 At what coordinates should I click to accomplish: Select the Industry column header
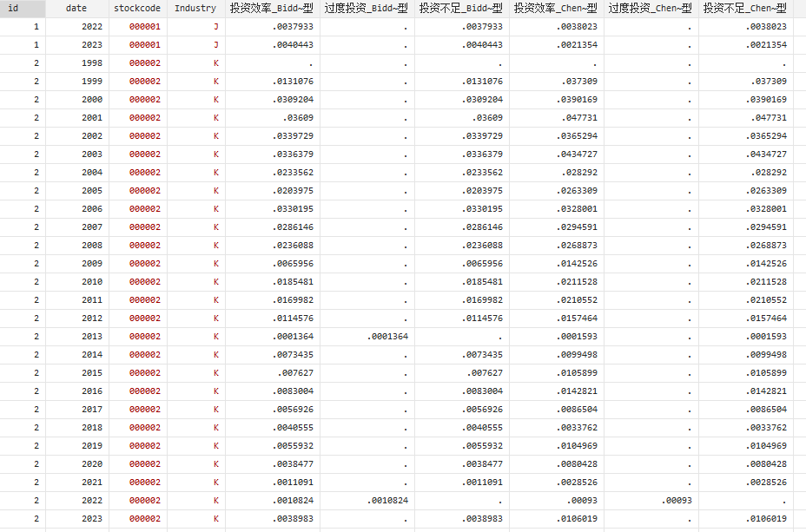pos(195,8)
